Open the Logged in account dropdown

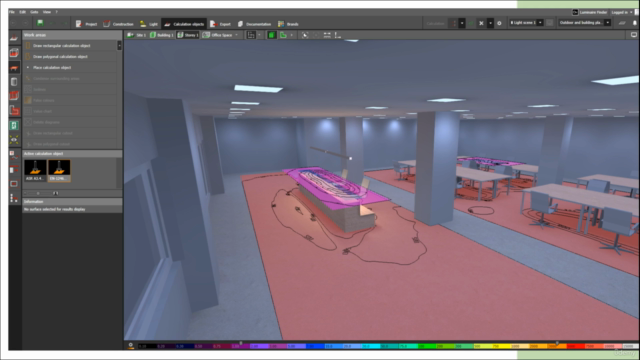click(x=622, y=12)
